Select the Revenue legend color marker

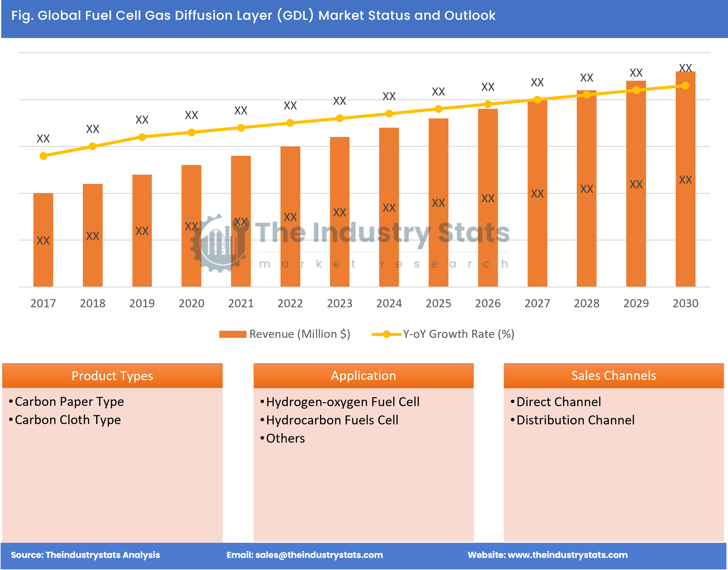click(234, 334)
